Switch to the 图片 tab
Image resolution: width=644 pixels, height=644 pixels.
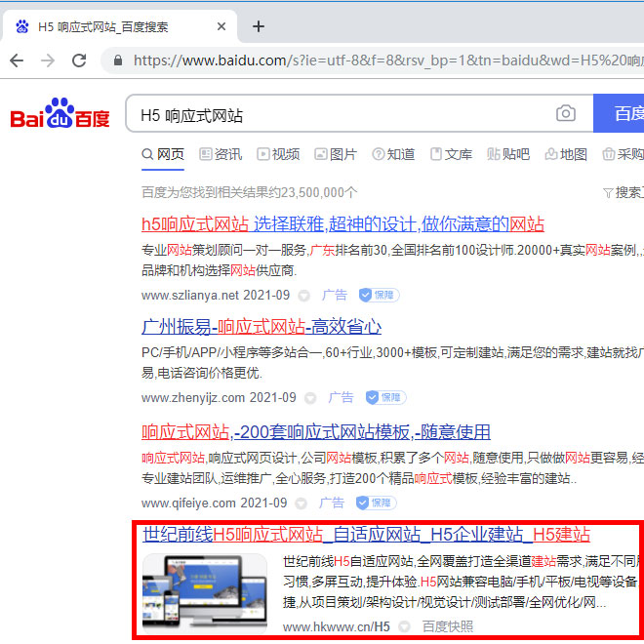336,154
